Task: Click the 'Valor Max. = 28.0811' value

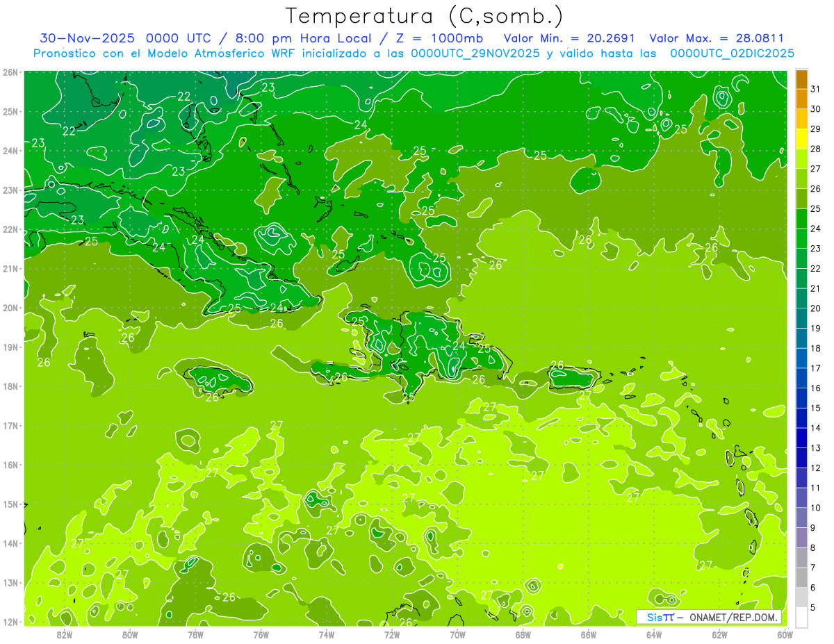Action: (x=717, y=38)
